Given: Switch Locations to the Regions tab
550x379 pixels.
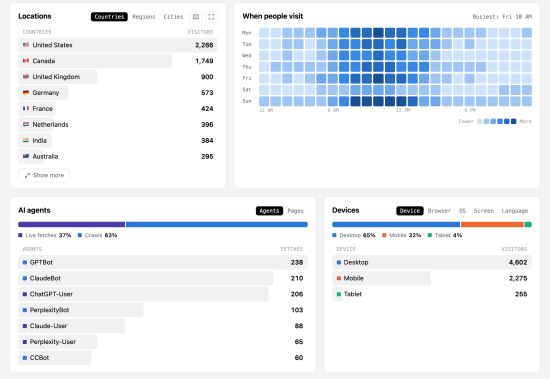Looking at the screenshot, I should tap(143, 16).
